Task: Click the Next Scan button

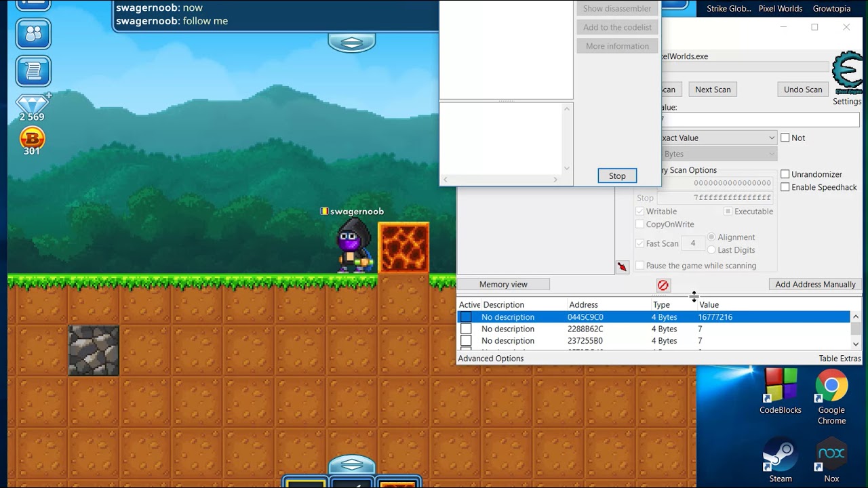Action: (x=713, y=89)
